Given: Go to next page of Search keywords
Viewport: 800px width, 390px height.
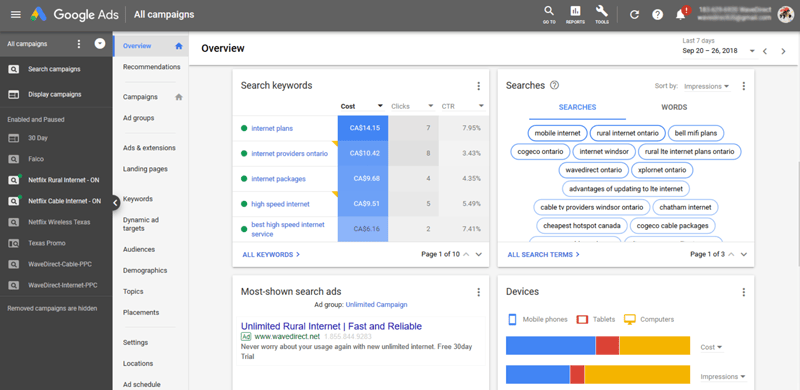Looking at the screenshot, I should pos(479,254).
